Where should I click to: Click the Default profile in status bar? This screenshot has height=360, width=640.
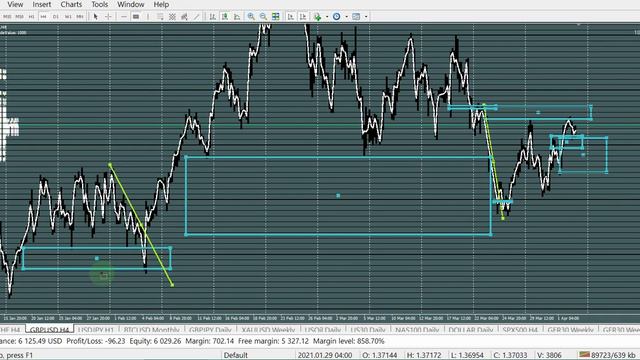(x=236, y=355)
